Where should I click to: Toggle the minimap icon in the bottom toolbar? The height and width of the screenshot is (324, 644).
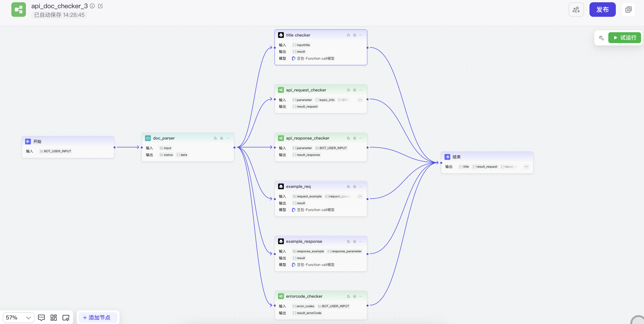coord(66,317)
